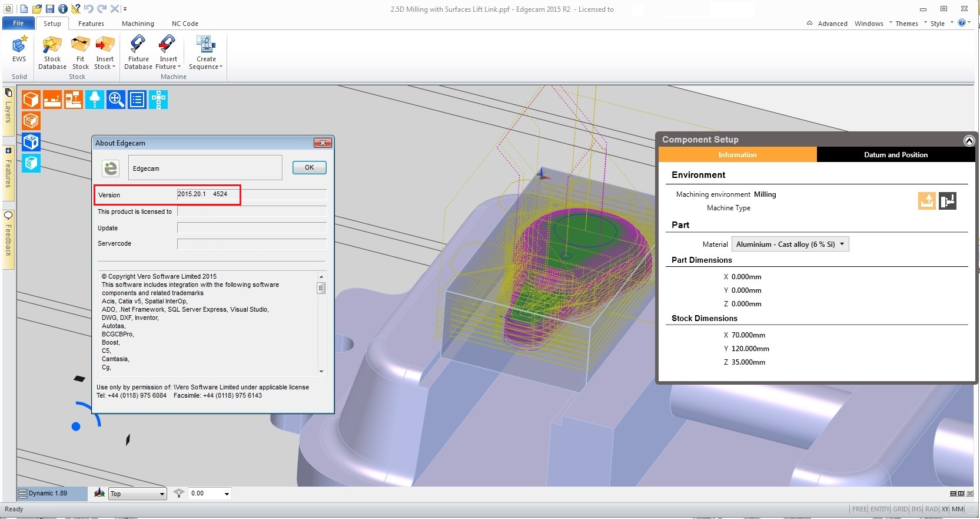
Task: Click the Fit Stock tool
Action: click(x=81, y=53)
